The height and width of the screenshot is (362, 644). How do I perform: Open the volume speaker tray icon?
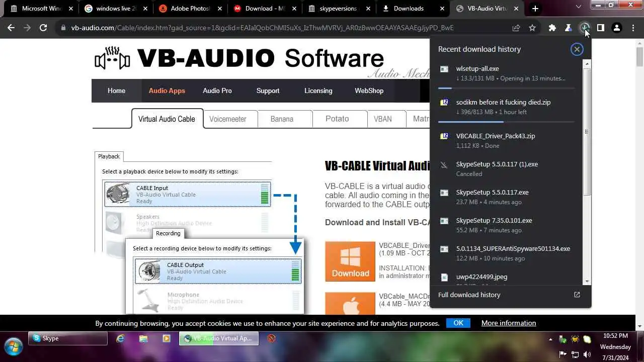pyautogui.click(x=587, y=354)
